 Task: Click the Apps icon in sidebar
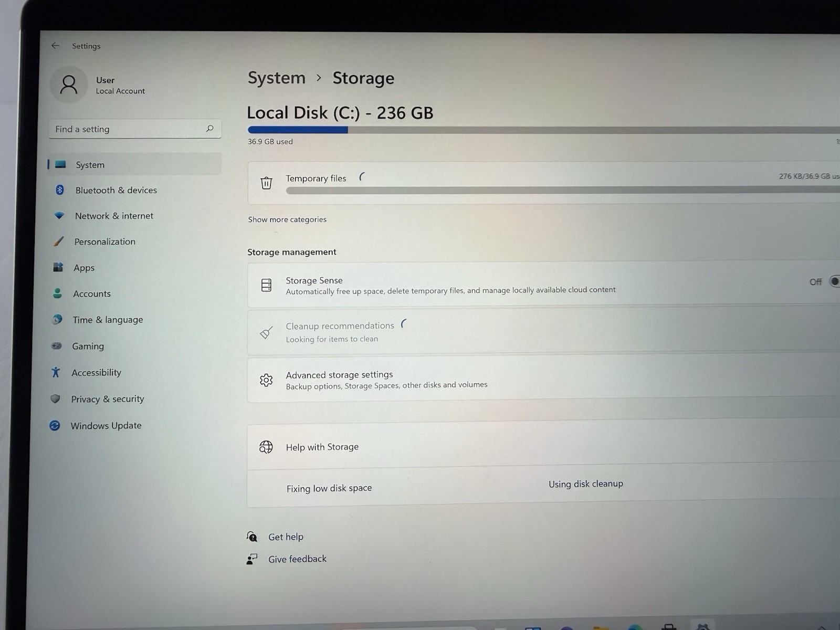(58, 267)
